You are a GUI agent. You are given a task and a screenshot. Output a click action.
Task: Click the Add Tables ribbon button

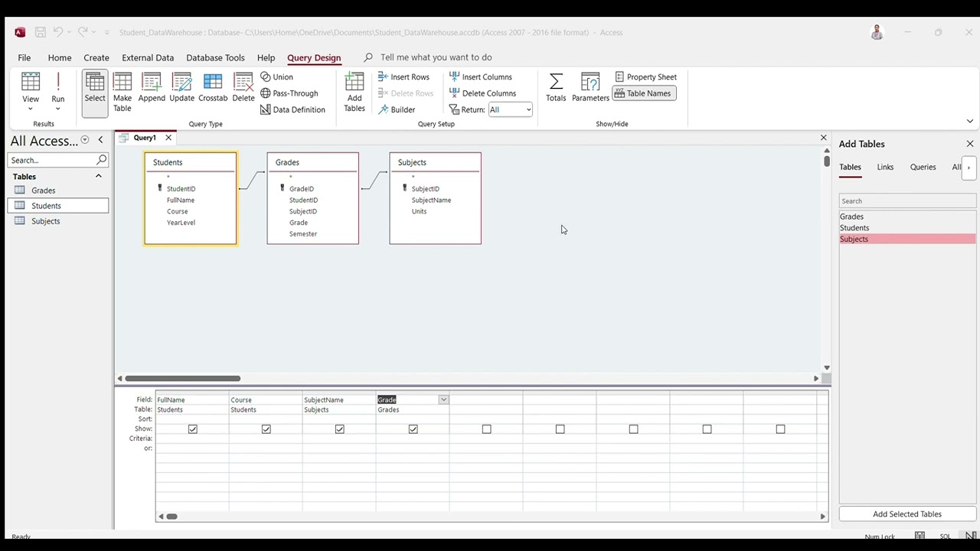pyautogui.click(x=354, y=92)
